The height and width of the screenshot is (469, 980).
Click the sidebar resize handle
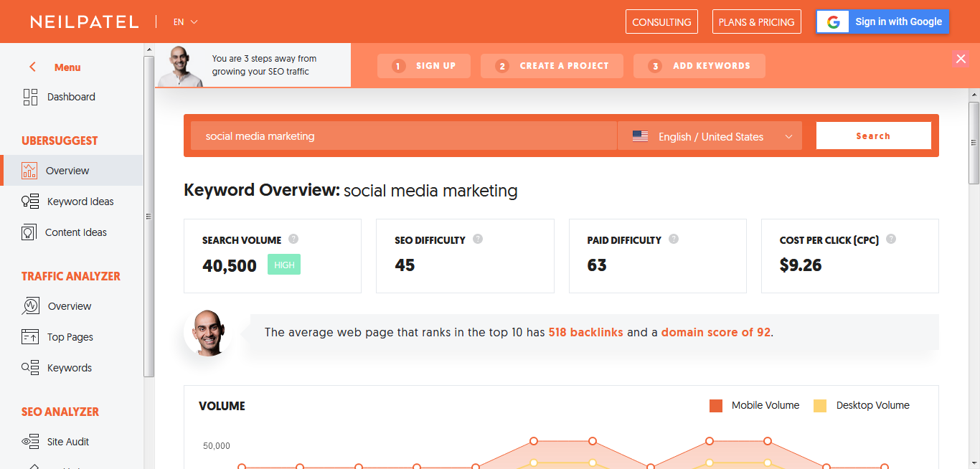[x=149, y=216]
